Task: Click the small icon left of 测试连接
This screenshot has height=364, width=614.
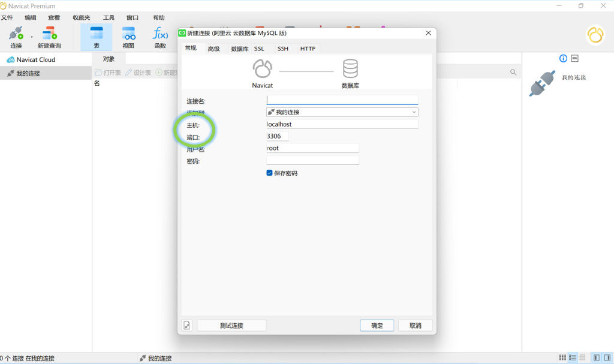Action: tap(187, 325)
